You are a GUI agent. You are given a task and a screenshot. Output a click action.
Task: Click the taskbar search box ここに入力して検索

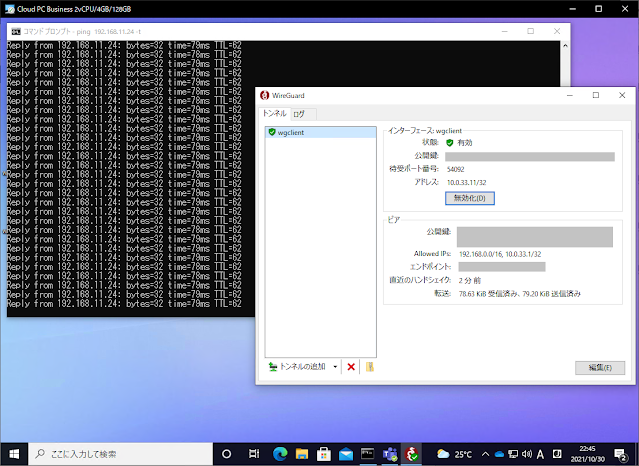click(121, 454)
